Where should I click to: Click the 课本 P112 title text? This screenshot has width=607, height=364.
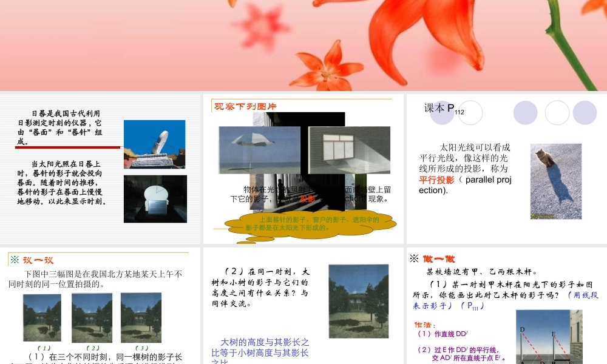tap(444, 109)
